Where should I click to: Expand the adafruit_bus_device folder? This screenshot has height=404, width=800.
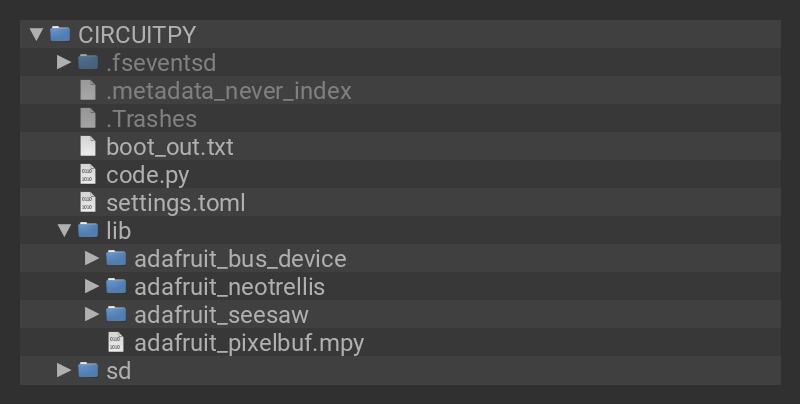(x=92, y=259)
